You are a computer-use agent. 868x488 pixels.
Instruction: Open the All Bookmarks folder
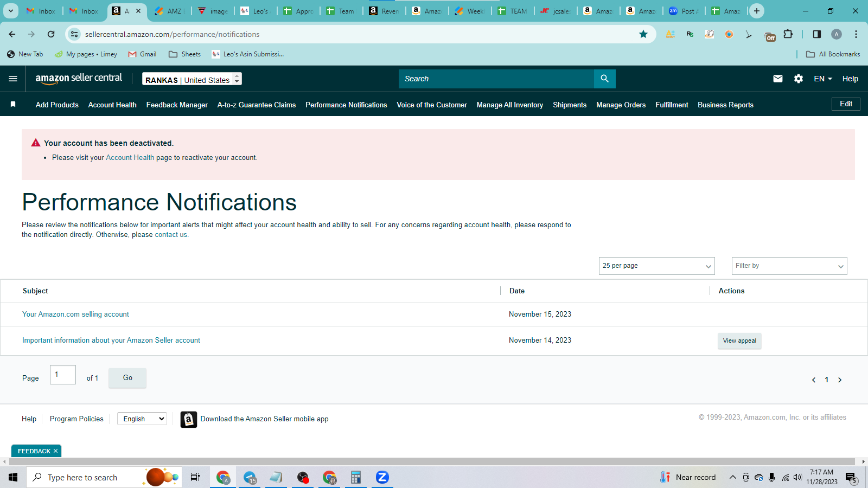pyautogui.click(x=833, y=54)
